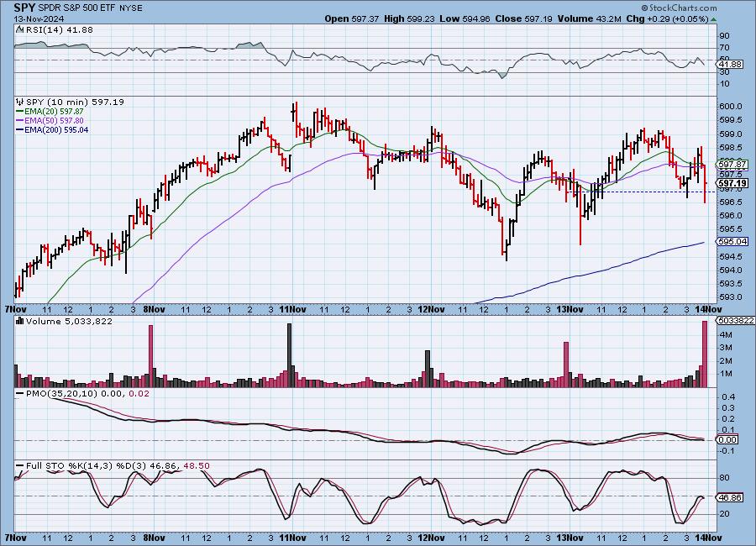Click the purple EMA(50) 597.80 legend
Viewport: 756px width, 546px height.
50,121
